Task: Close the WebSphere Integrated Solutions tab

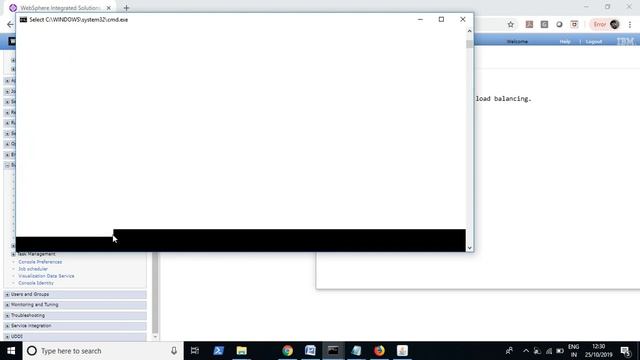Action: tap(109, 8)
